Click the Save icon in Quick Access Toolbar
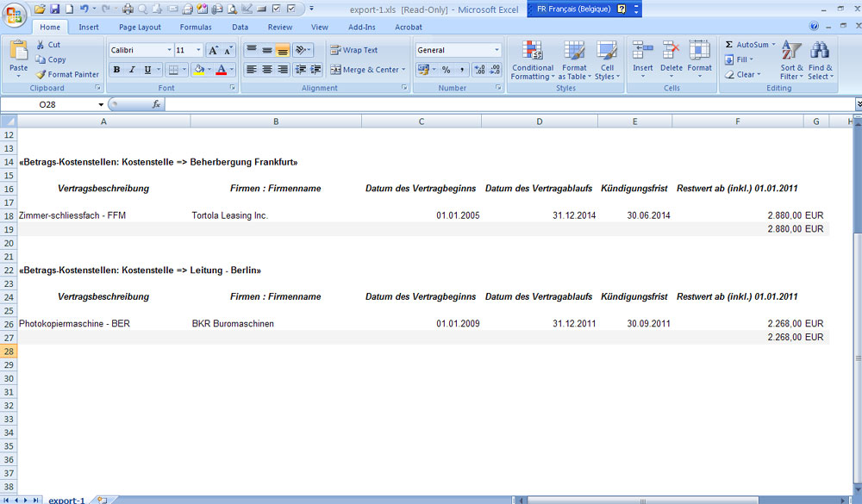 pos(54,9)
